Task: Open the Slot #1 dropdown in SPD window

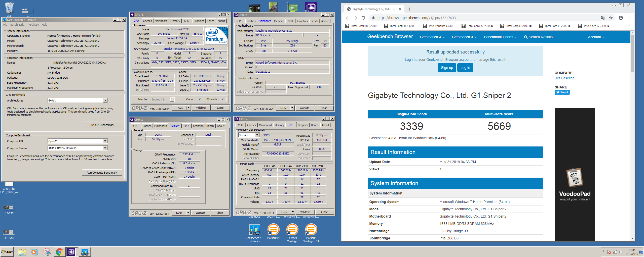Action: coord(257,135)
